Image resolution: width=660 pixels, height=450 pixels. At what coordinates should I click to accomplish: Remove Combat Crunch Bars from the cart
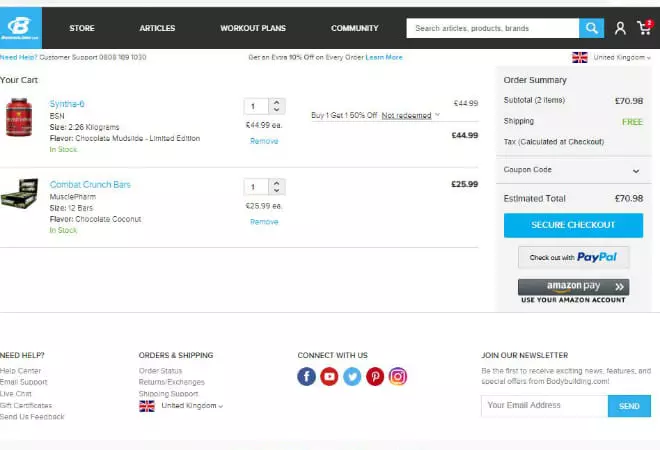(x=264, y=222)
